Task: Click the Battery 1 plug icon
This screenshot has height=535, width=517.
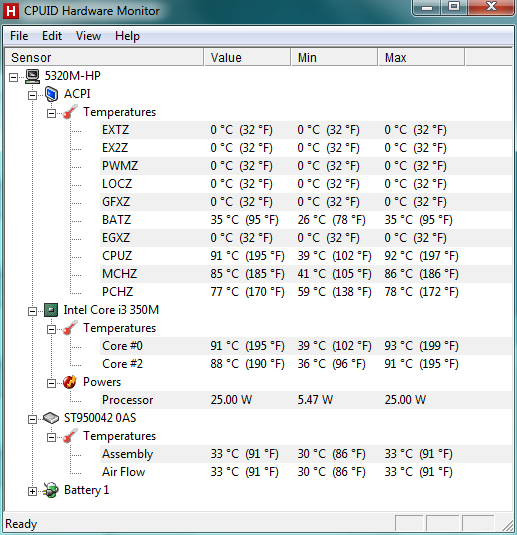Action: click(51, 490)
